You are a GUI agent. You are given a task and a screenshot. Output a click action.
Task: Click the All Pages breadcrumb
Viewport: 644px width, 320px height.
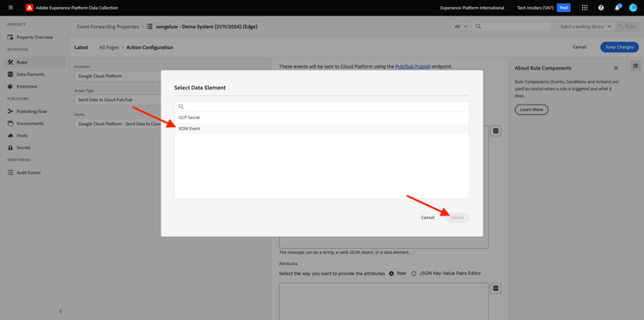[109, 47]
